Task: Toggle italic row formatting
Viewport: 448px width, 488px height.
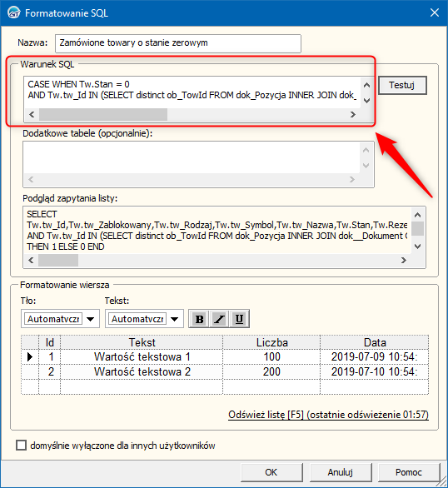Action: [219, 319]
